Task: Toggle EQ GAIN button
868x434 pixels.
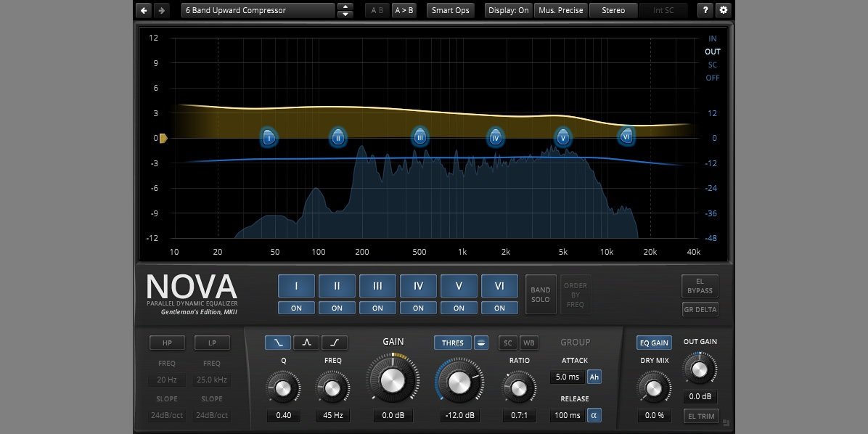Action: click(655, 343)
